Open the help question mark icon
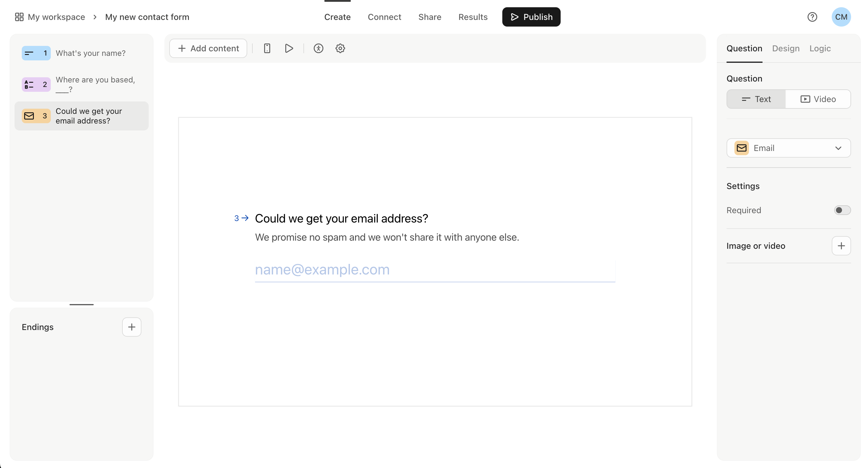868x468 pixels. (812, 17)
